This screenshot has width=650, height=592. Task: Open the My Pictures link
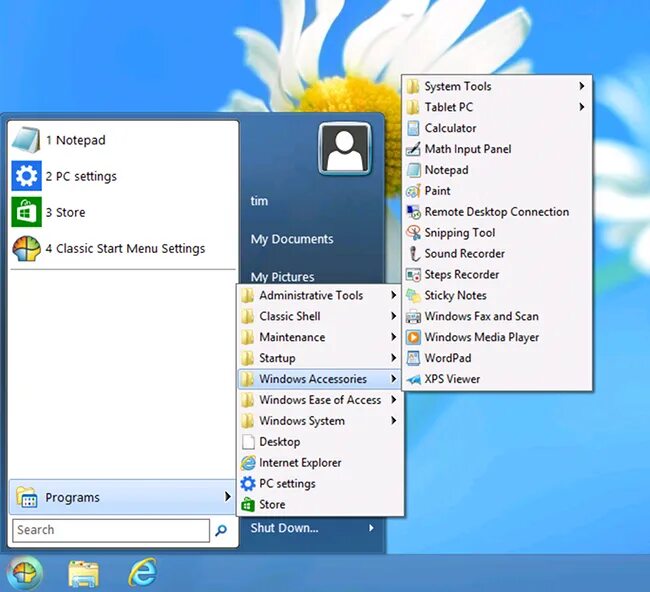pos(282,277)
